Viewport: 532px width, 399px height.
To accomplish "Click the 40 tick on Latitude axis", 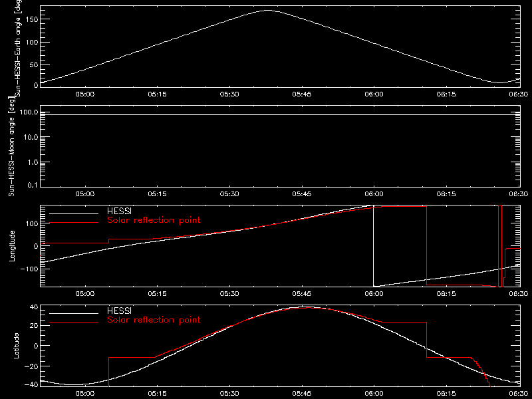I will click(x=34, y=307).
